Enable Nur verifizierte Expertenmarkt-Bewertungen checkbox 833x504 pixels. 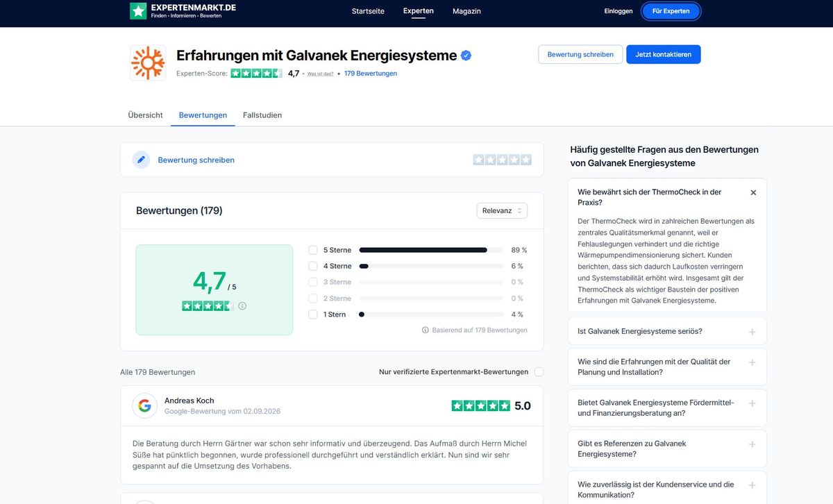coord(539,372)
